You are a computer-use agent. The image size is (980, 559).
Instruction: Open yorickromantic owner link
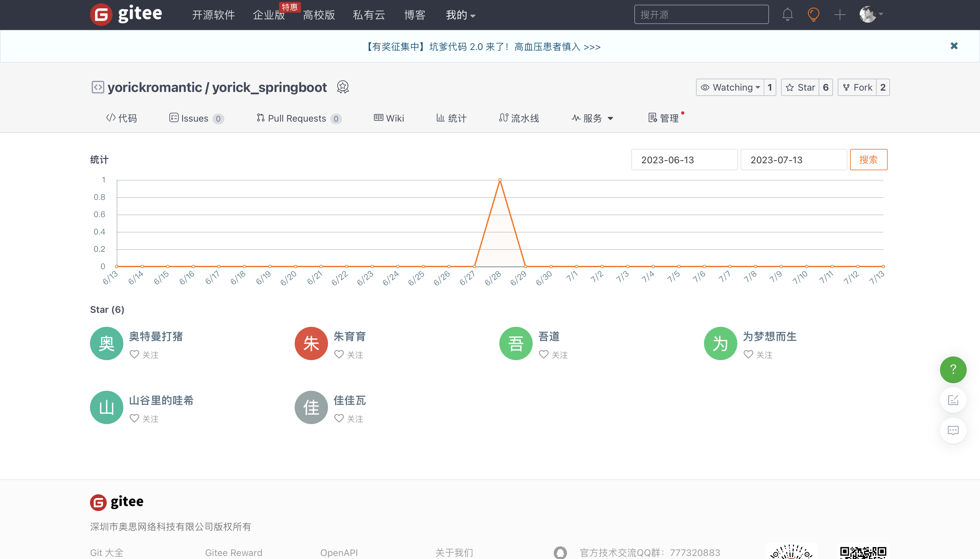coord(154,87)
